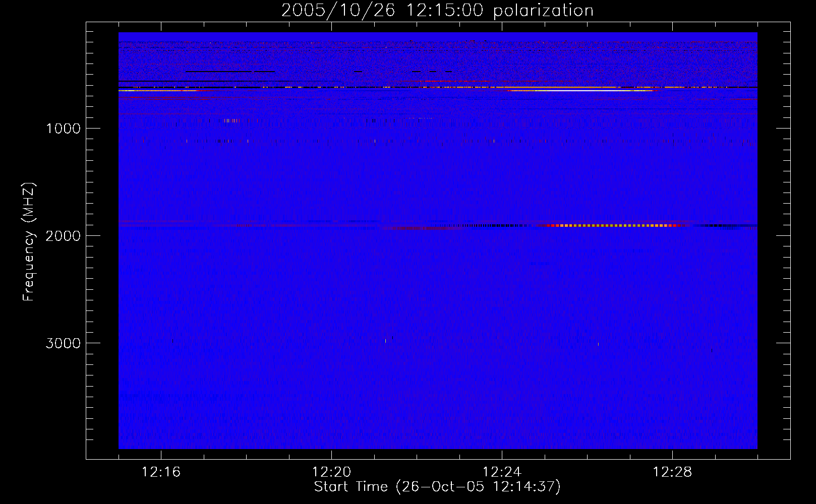Click the orange dashed emission band near 2000 MHz
The image size is (816, 504).
(613, 225)
